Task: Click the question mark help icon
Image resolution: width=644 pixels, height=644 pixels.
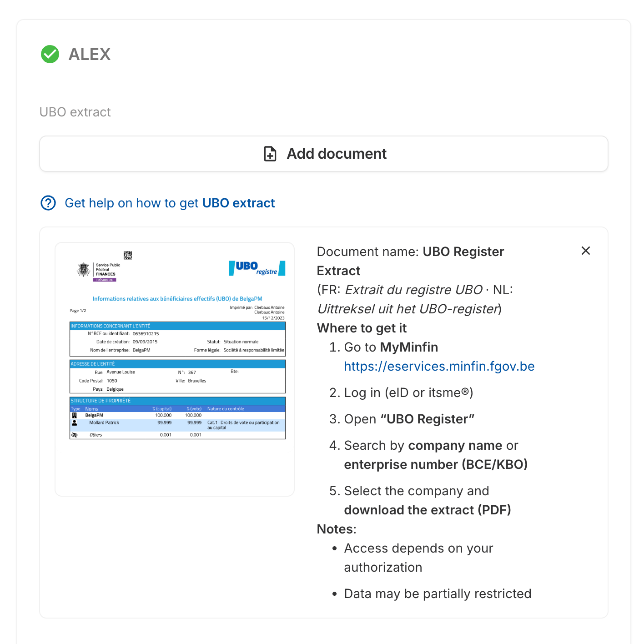Action: point(48,203)
